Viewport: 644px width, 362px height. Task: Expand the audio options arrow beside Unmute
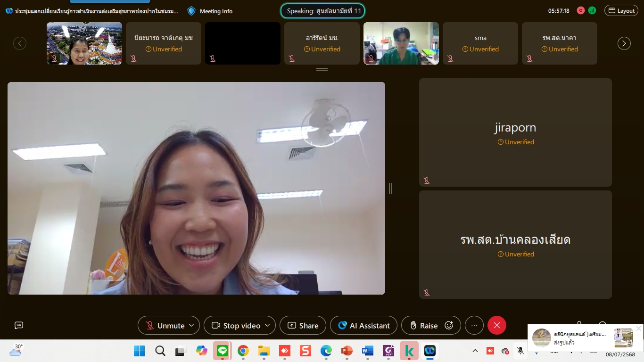pyautogui.click(x=191, y=325)
